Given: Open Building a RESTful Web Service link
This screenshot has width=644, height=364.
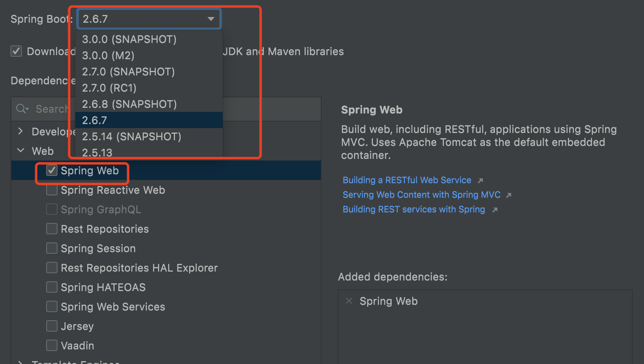Looking at the screenshot, I should coord(407,180).
